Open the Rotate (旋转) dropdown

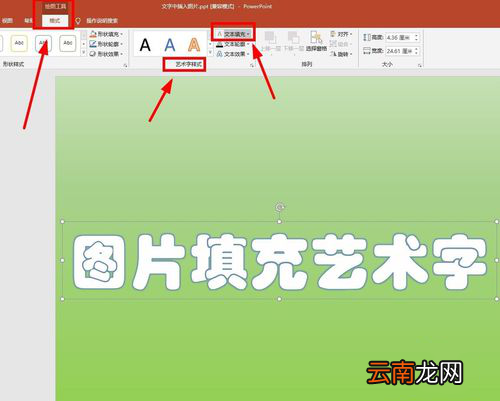pyautogui.click(x=342, y=54)
